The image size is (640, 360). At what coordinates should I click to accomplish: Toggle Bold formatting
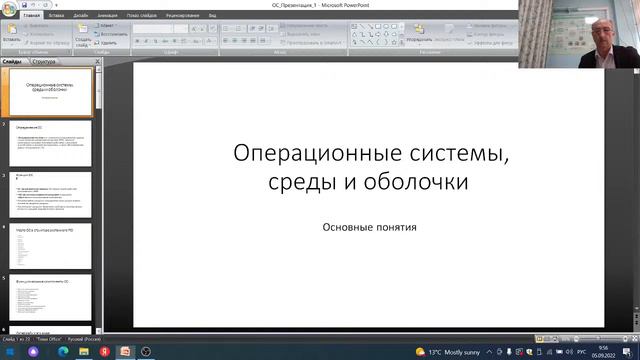(x=138, y=41)
